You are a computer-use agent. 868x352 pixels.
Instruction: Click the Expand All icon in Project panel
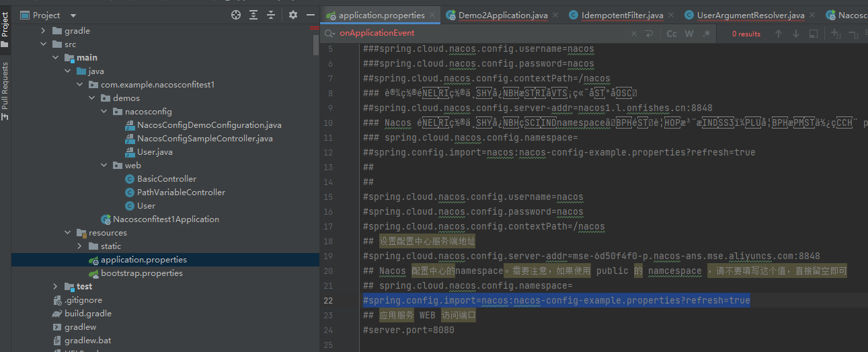pyautogui.click(x=253, y=15)
